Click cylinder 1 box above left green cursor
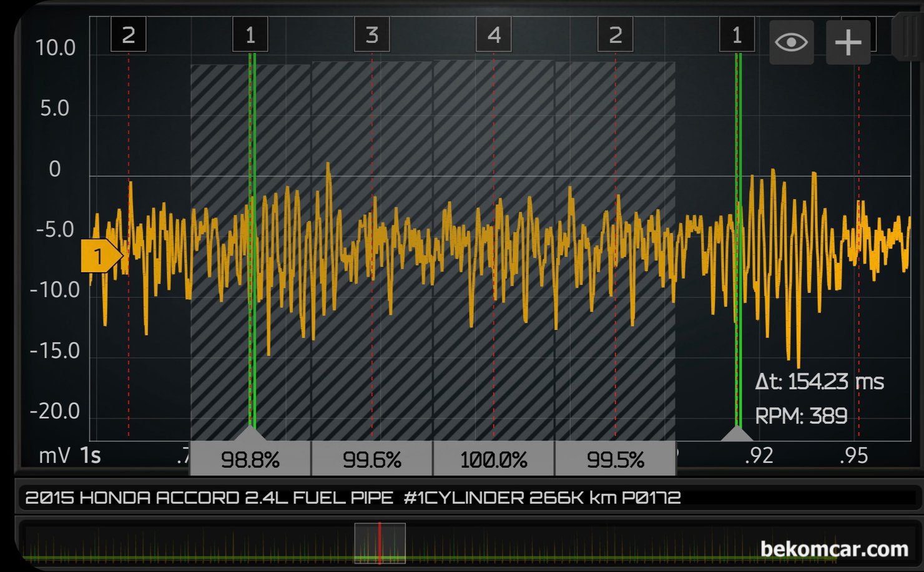The height and width of the screenshot is (572, 924). [250, 35]
